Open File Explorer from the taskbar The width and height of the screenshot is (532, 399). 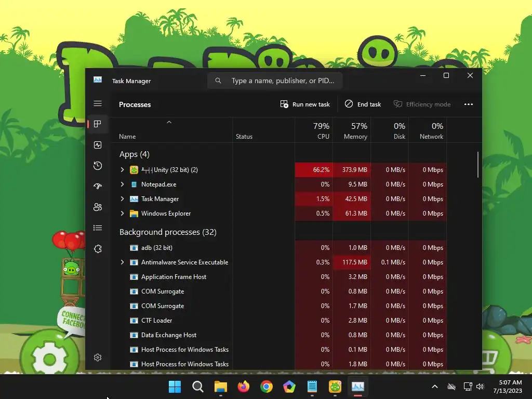pyautogui.click(x=220, y=387)
